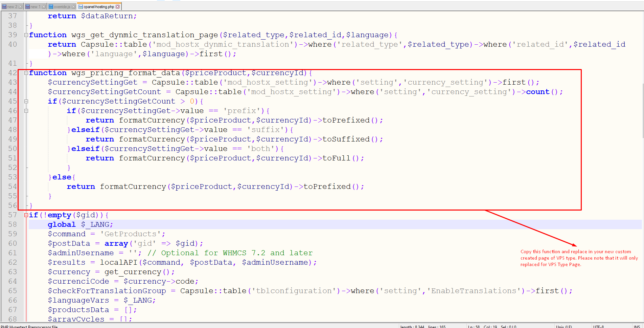Collapse the if(!empty($gid)) block fold marker
This screenshot has width=644, height=328.
(x=26, y=215)
